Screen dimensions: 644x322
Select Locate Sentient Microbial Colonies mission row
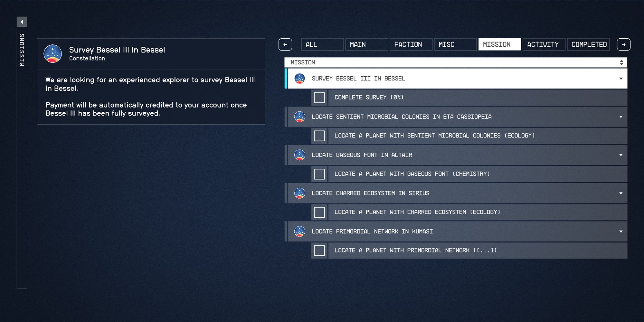pyautogui.click(x=401, y=117)
